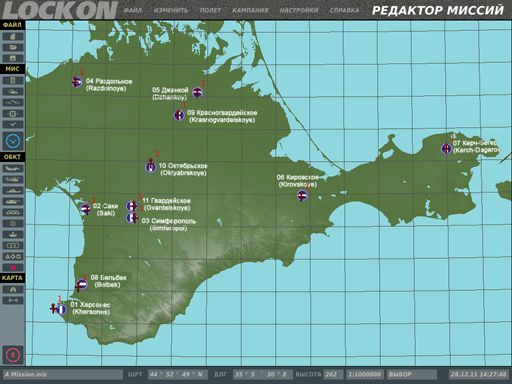
Task: Click the binoculars map view icon
Action: tap(13, 289)
